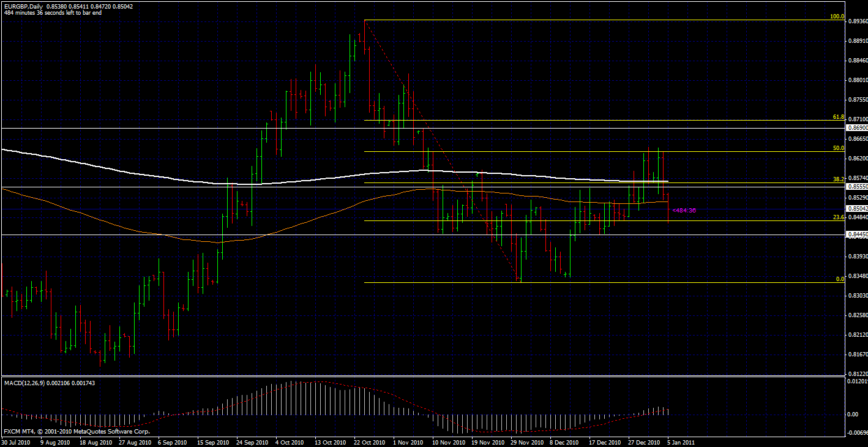Image resolution: width=868 pixels, height=447 pixels.
Task: Click the 0.83480 price axis value
Action: 858,276
